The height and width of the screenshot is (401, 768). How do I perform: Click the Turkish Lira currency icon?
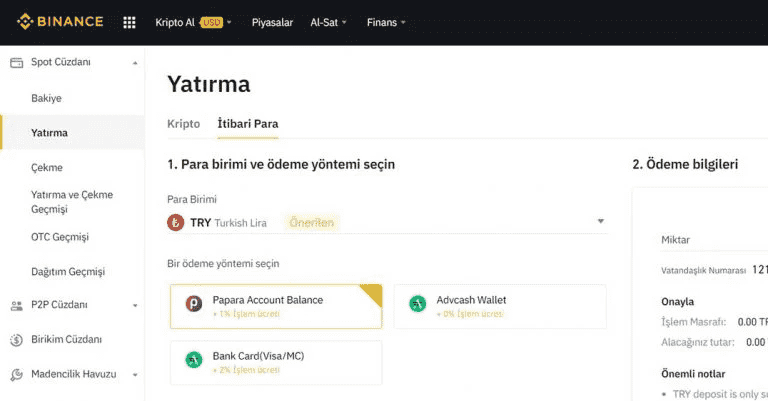coord(175,223)
